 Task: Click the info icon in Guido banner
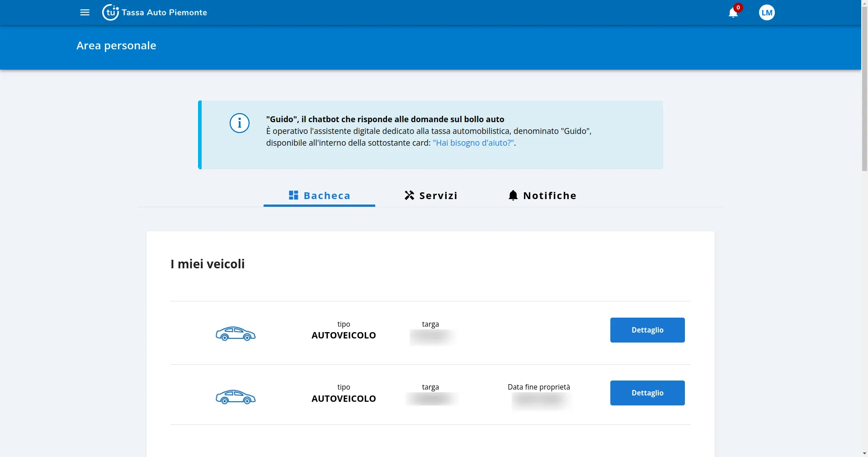tap(240, 123)
